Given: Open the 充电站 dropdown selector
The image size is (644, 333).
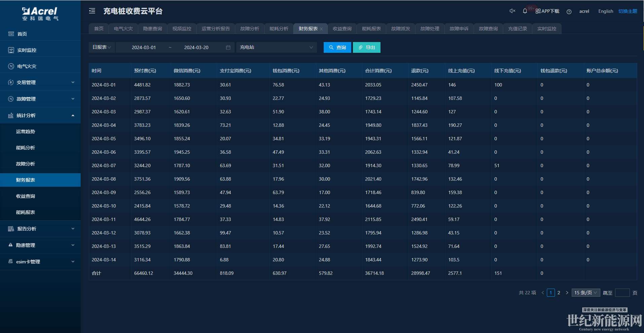Looking at the screenshot, I should pyautogui.click(x=276, y=47).
